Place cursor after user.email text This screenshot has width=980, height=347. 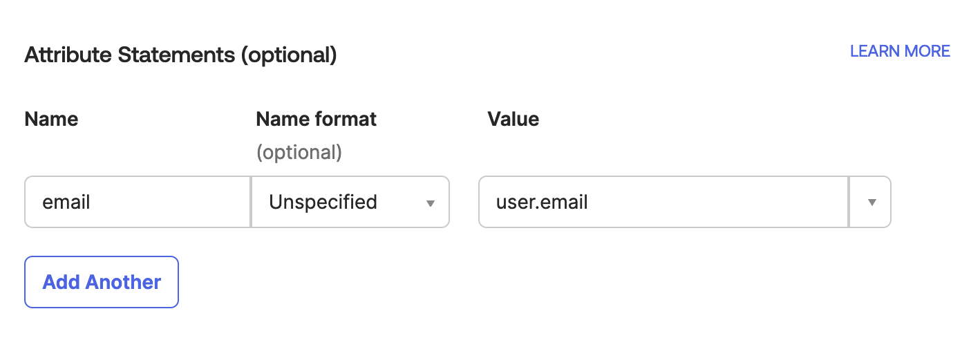pyautogui.click(x=590, y=202)
